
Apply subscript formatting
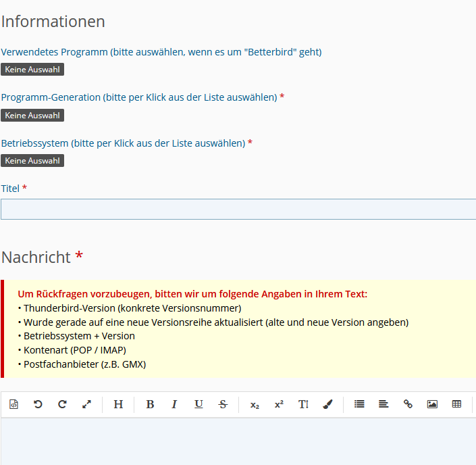(x=255, y=404)
